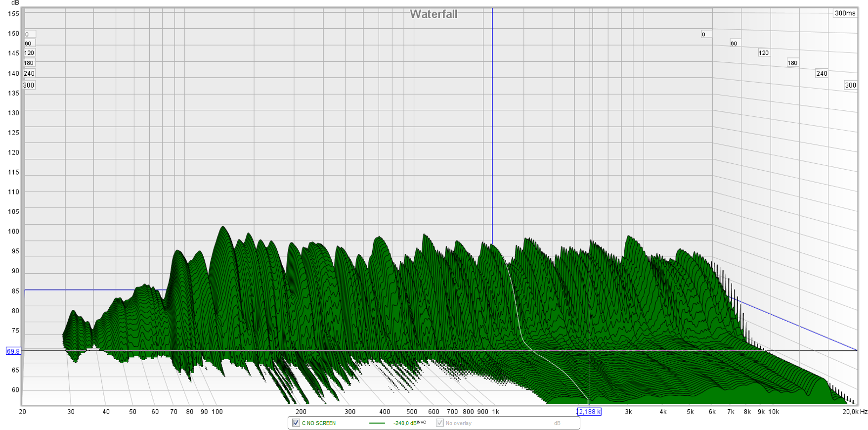868x430 pixels.
Task: Click the left-side 240 ms slice label
Action: [29, 73]
